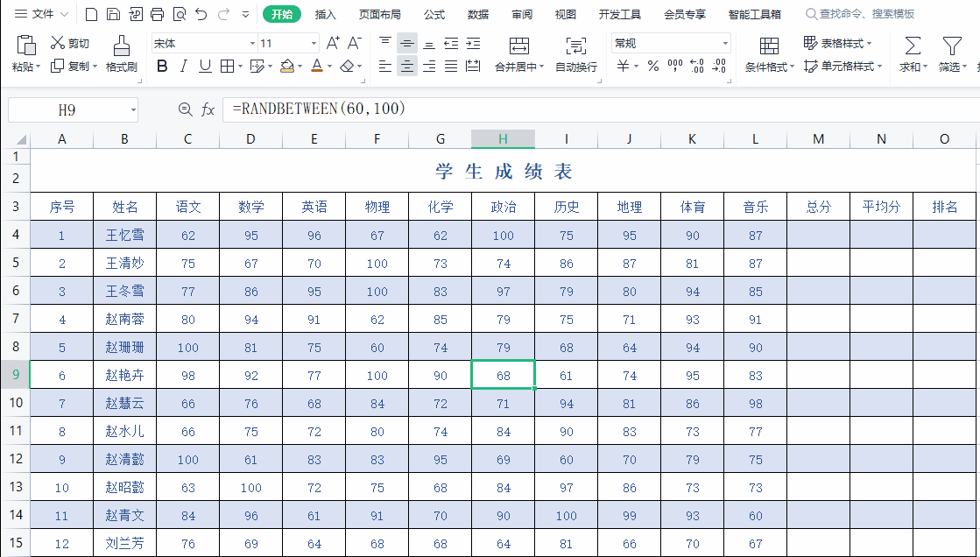
Task: Increase font size with A+ icon
Action: (333, 43)
